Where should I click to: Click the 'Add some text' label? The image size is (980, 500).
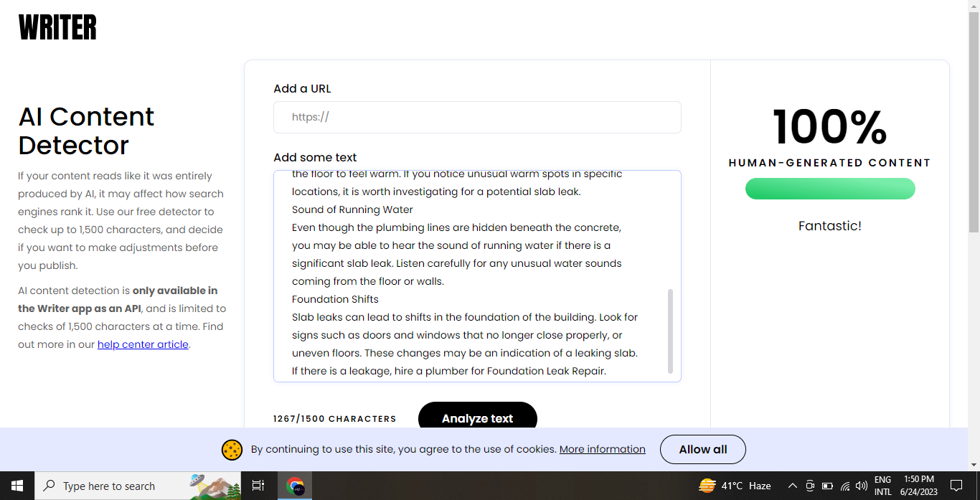315,157
